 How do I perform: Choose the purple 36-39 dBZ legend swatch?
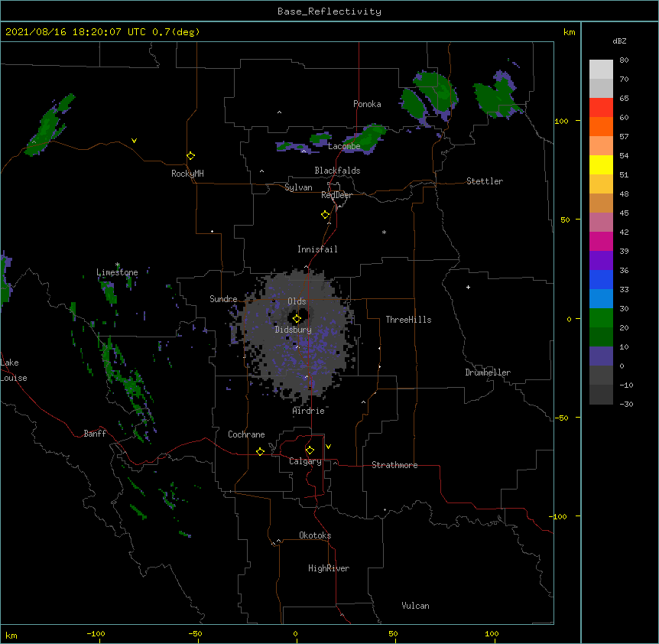(x=601, y=261)
